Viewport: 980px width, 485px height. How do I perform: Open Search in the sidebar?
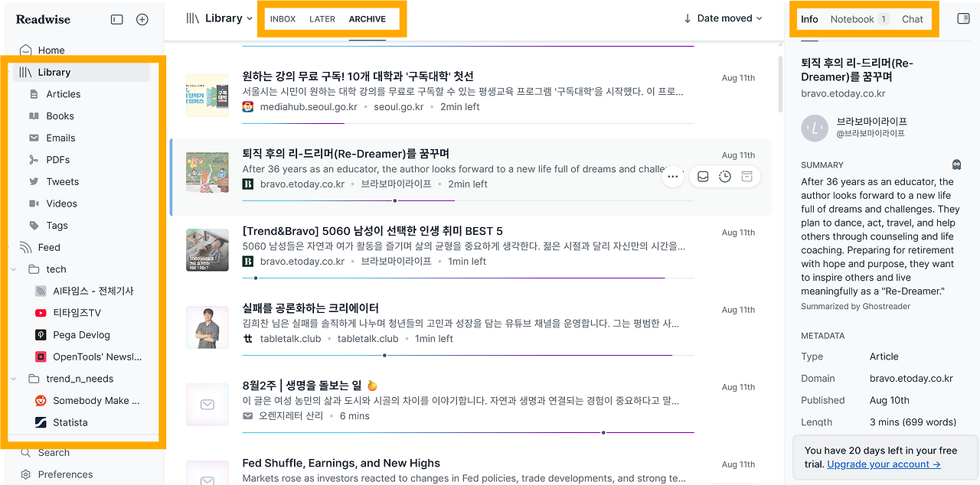pos(54,453)
